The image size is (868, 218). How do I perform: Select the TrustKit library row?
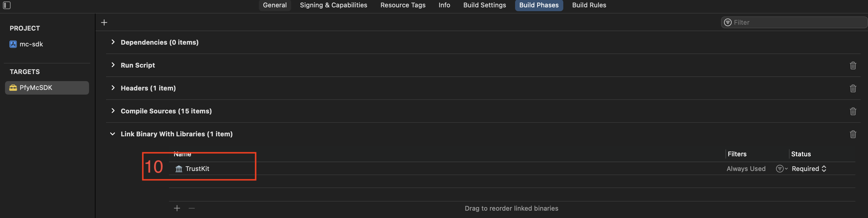click(x=512, y=169)
